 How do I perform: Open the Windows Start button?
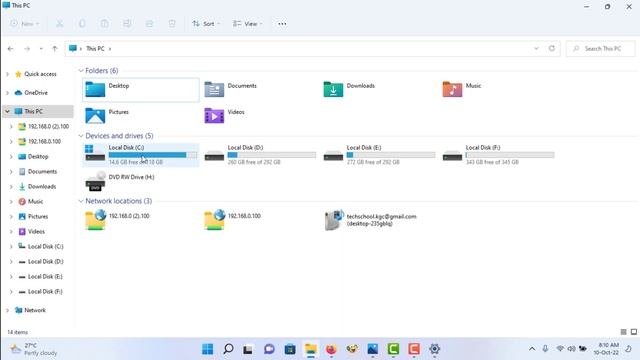coord(208,349)
